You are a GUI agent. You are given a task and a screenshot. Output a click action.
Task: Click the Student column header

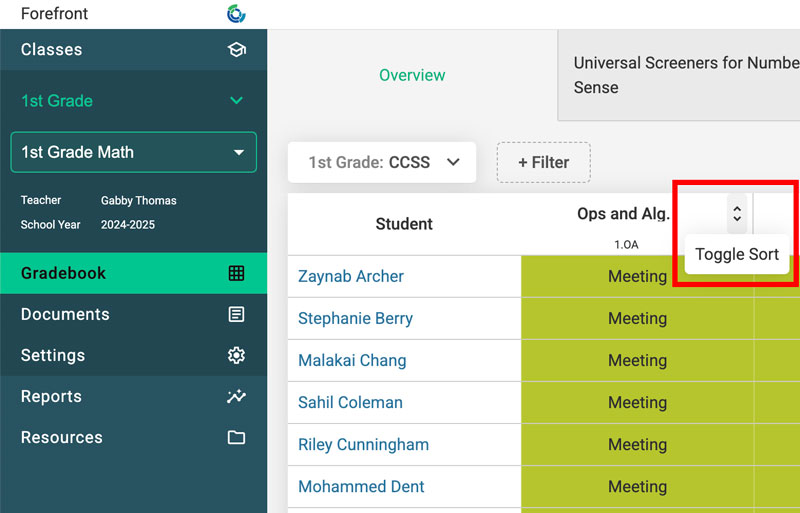coord(404,224)
